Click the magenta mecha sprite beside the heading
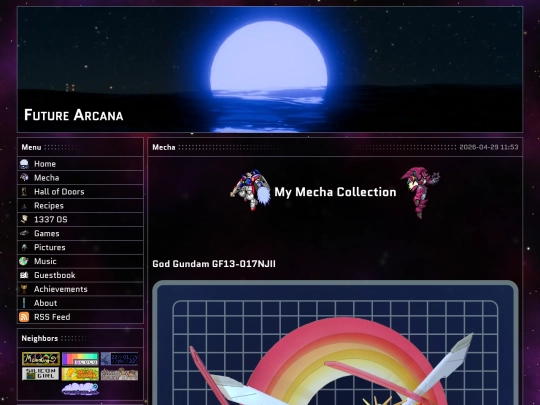This screenshot has width=540, height=405. pos(420,193)
